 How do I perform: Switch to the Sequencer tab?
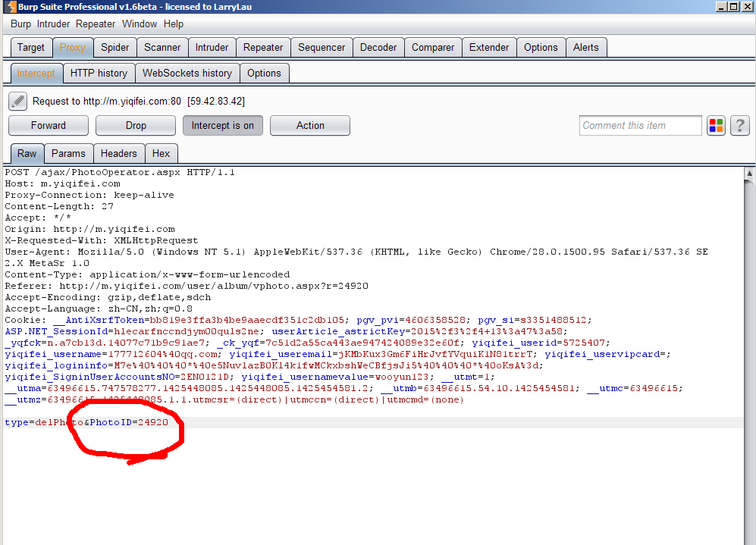click(322, 47)
